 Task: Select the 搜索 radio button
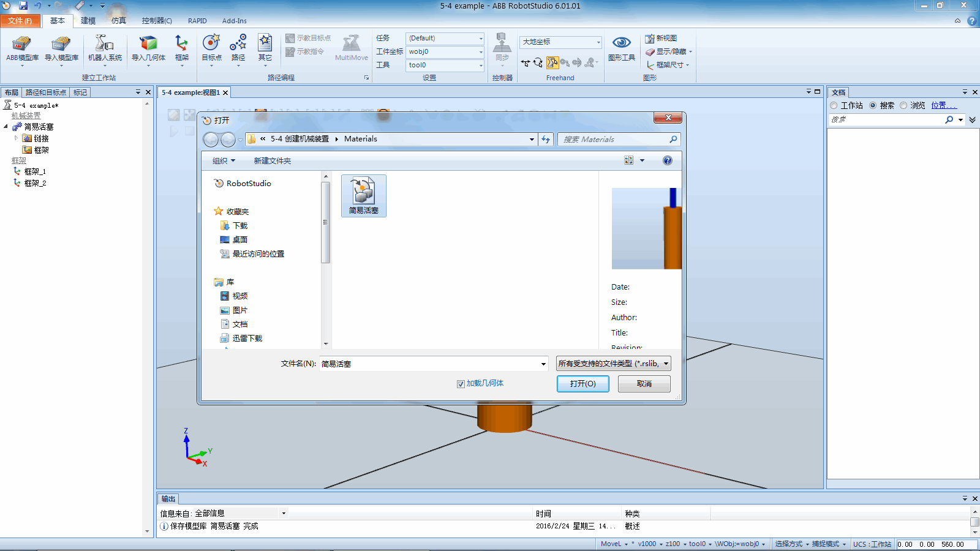(x=873, y=105)
